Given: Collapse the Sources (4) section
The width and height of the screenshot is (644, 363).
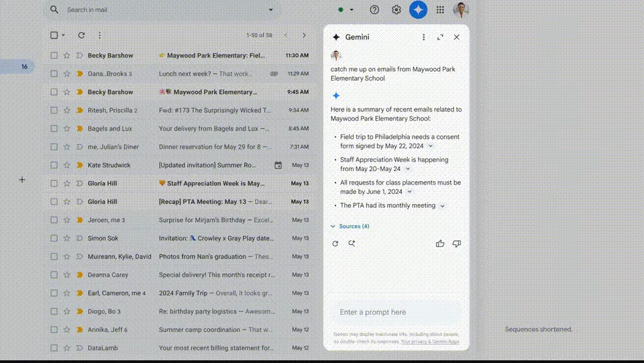Looking at the screenshot, I should [350, 226].
